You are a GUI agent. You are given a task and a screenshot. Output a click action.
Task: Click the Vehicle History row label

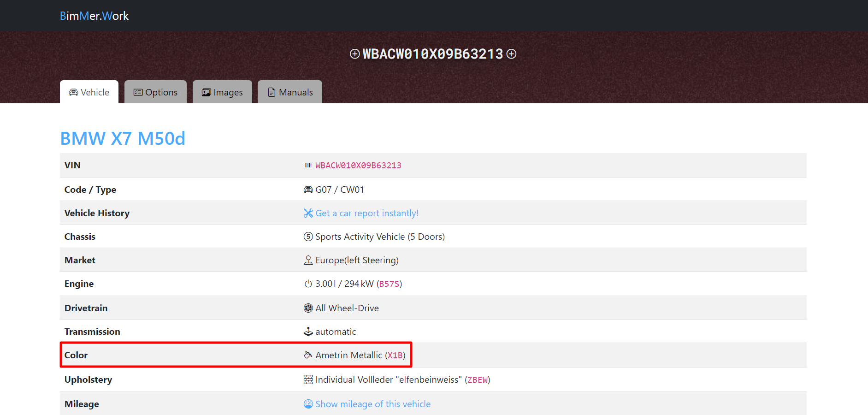(97, 213)
